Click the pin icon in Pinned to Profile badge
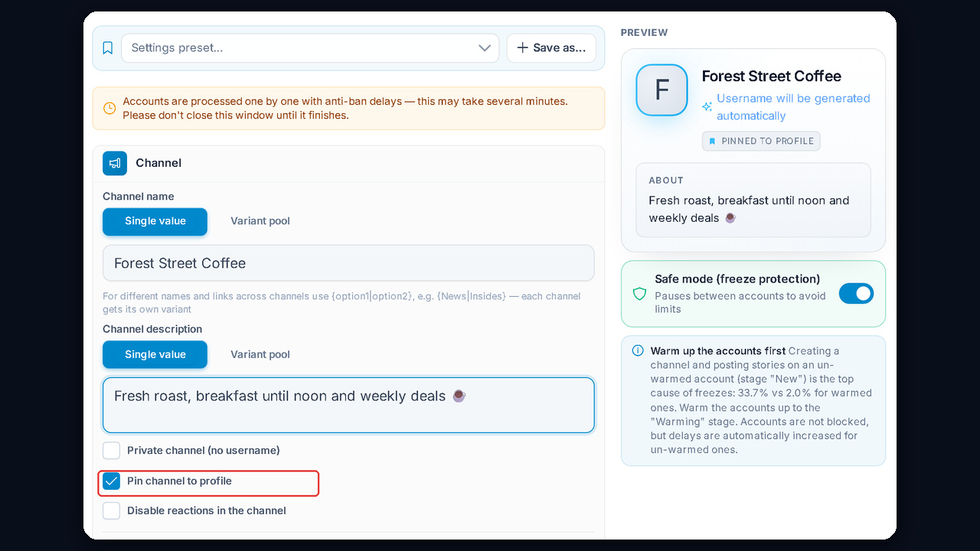980x551 pixels. coord(712,142)
